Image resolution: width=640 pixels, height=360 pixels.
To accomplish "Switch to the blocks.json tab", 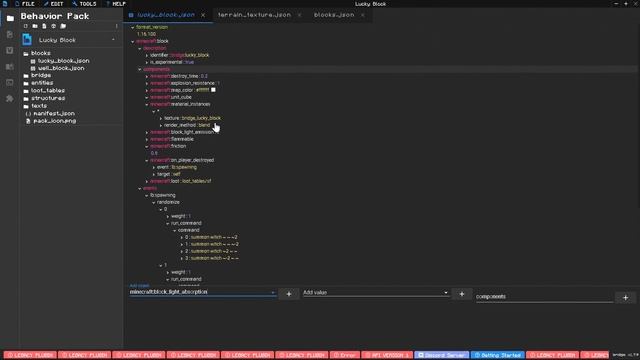I will click(x=334, y=15).
